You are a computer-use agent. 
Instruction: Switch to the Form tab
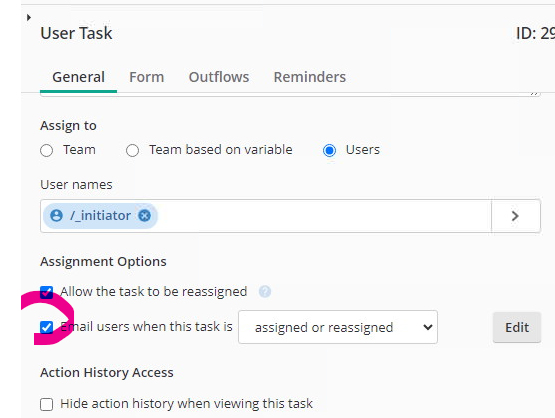pyautogui.click(x=147, y=77)
